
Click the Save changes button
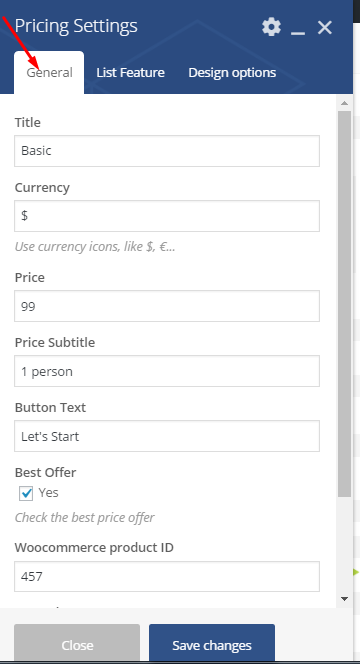212,643
